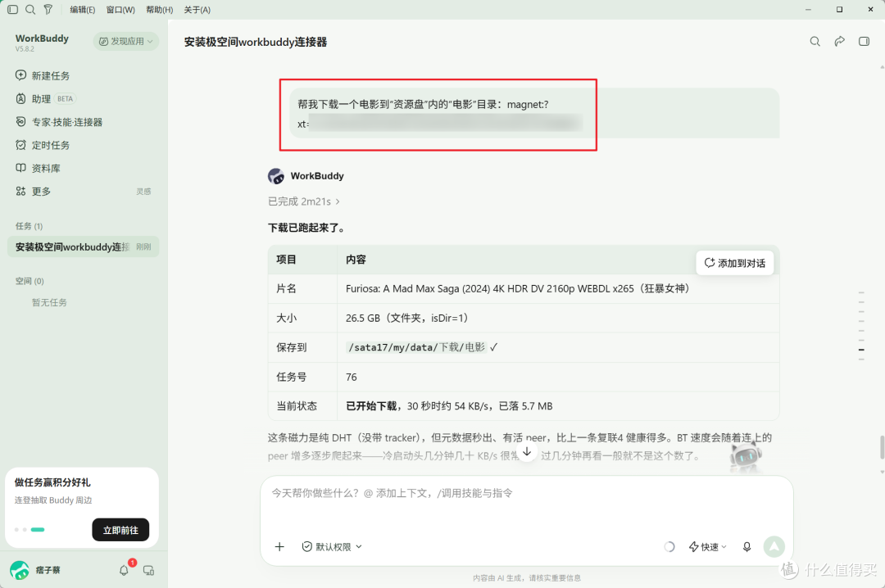
Task: Open the devices icon beside bell
Action: [x=148, y=571]
